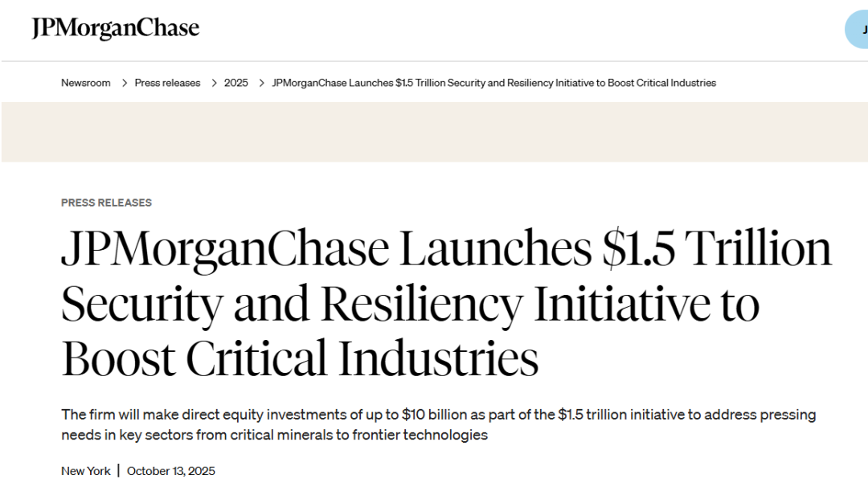
Task: Open the 2025 breadcrumb link
Action: tap(236, 83)
